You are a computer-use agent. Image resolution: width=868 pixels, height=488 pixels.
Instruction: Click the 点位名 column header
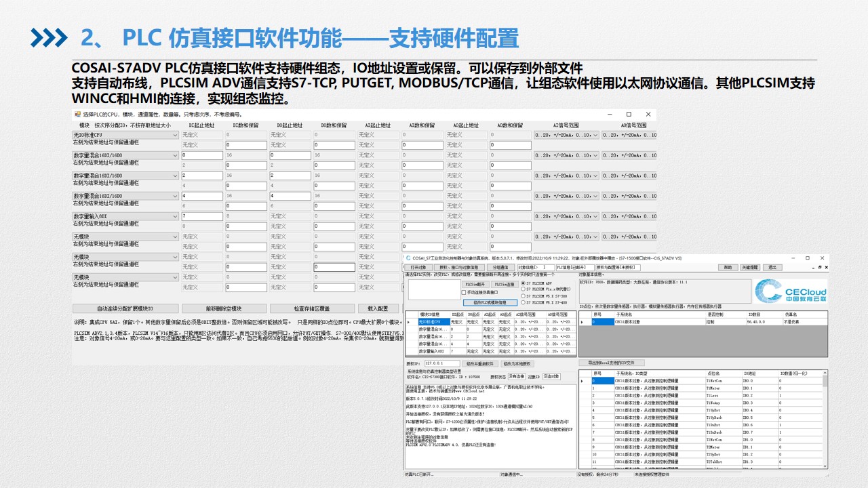click(723, 373)
